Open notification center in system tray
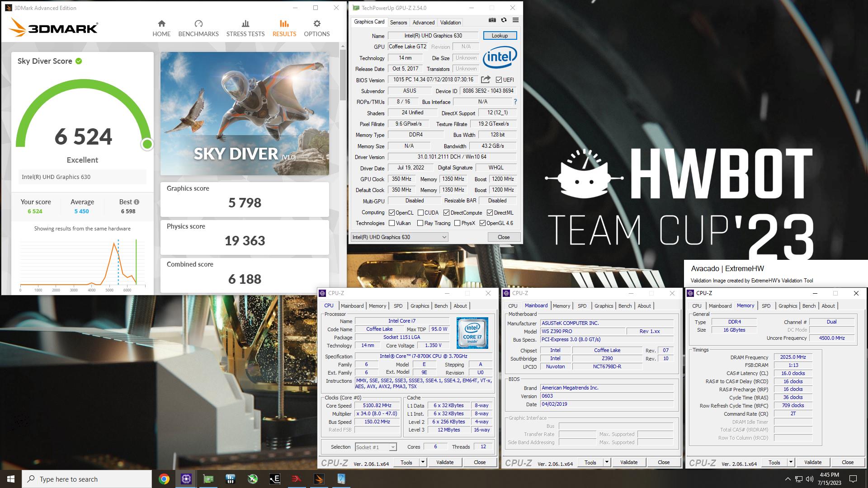 tap(853, 479)
